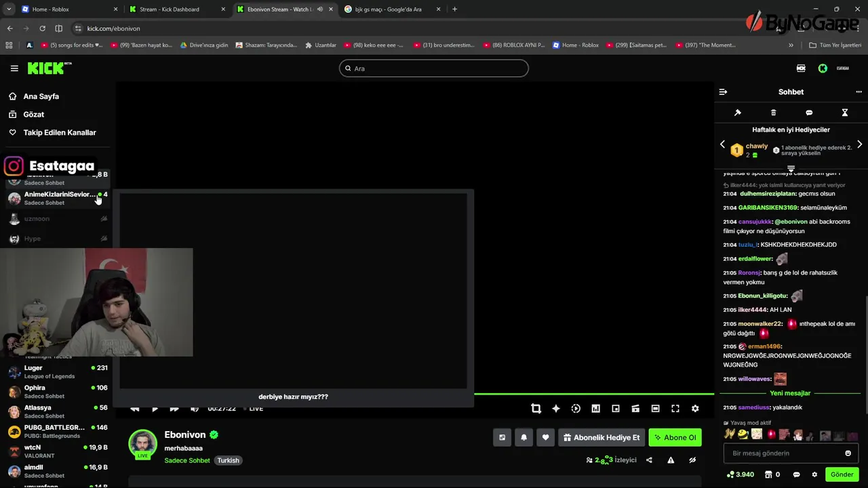Viewport: 868px width, 488px height.
Task: Open wtcN channel in sidebar
Action: [x=58, y=451]
